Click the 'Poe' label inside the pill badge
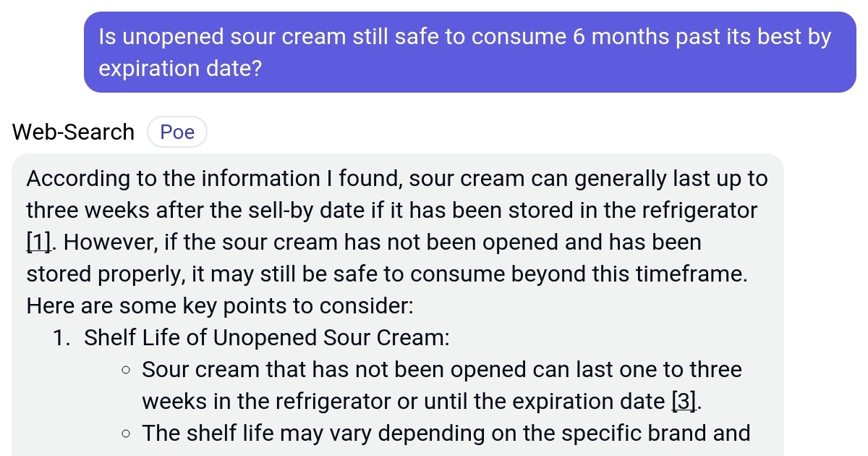 click(177, 132)
